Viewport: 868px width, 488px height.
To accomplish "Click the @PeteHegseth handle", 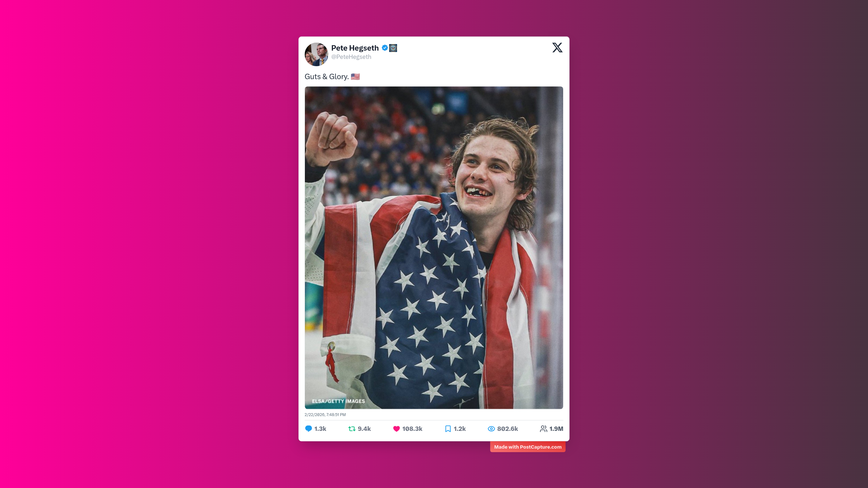I will point(351,57).
